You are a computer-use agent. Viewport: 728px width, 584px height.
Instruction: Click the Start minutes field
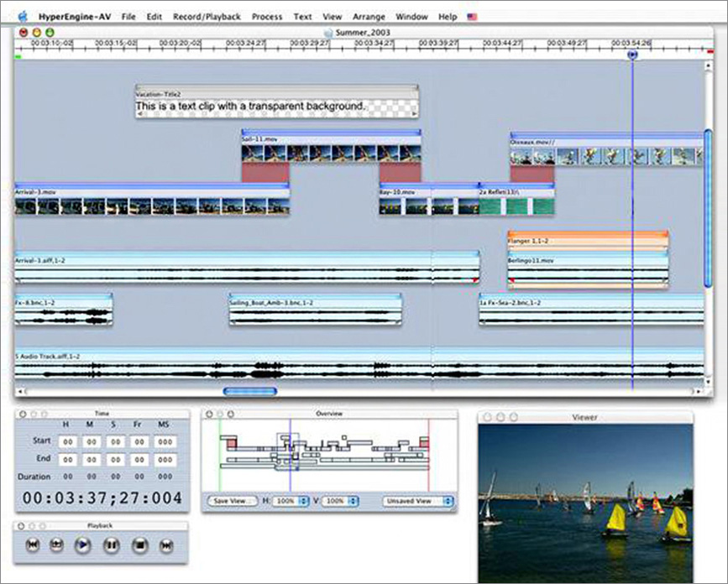92,441
